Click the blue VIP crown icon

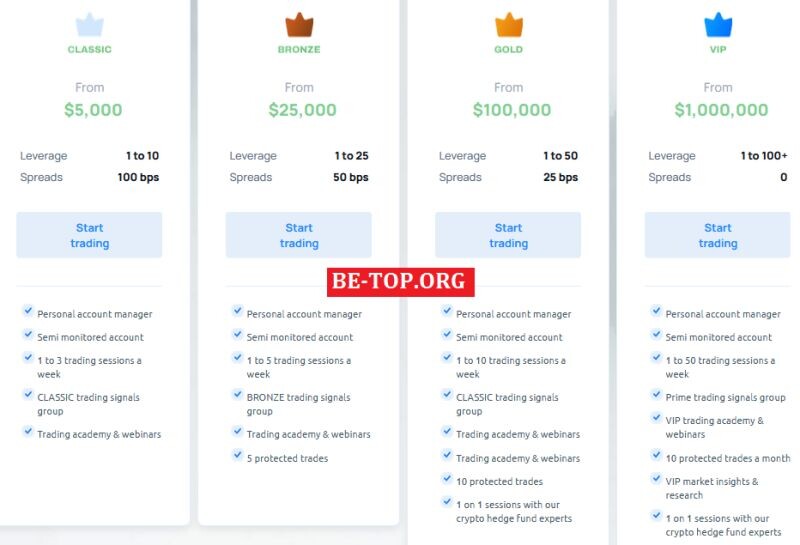tap(718, 25)
